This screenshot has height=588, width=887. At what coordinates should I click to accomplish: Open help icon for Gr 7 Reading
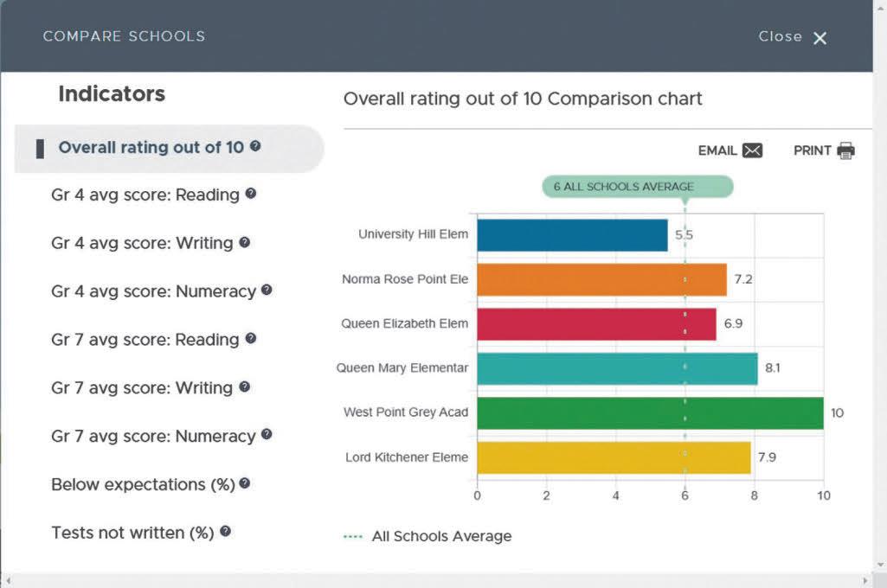pyautogui.click(x=251, y=339)
